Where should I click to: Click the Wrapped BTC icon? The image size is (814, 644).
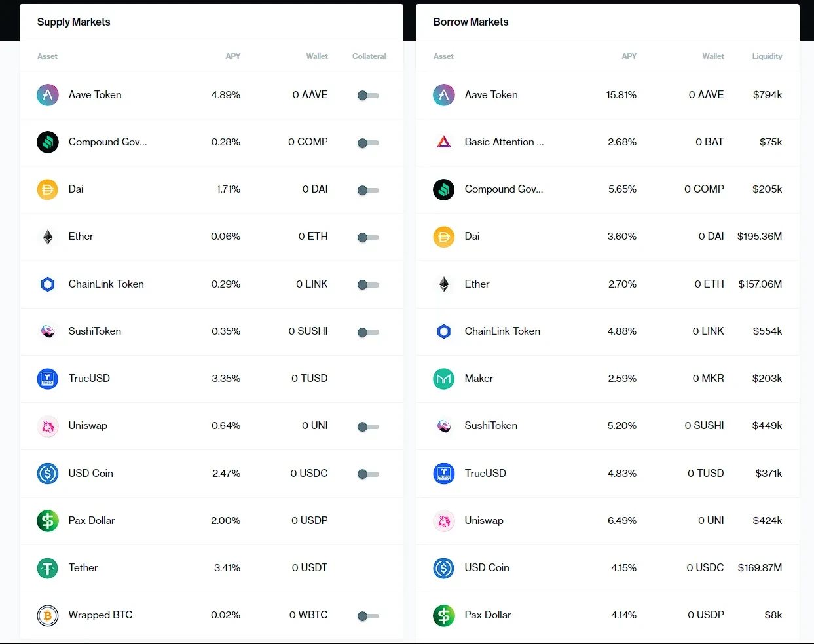pyautogui.click(x=48, y=615)
